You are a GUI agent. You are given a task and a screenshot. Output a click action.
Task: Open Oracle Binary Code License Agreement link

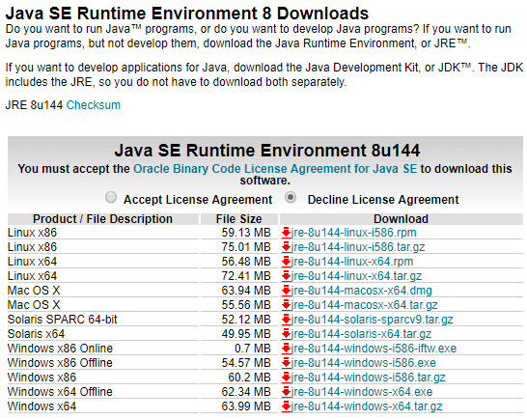point(275,168)
